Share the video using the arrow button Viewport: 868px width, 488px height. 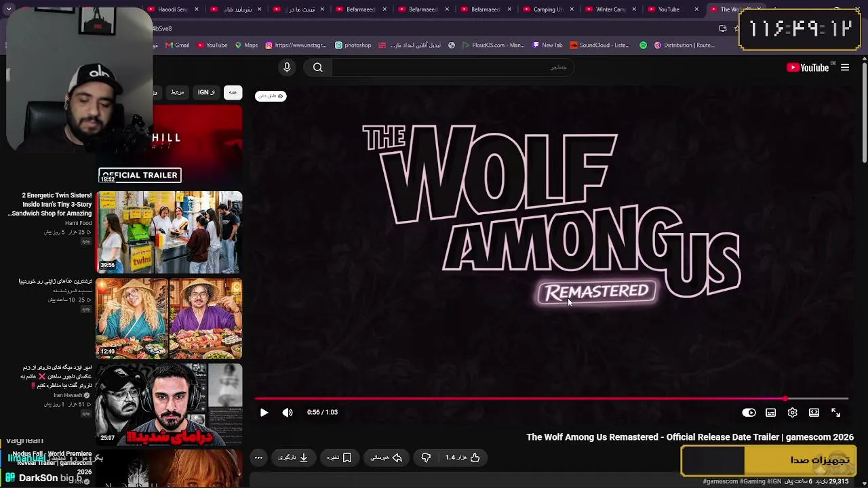387,457
